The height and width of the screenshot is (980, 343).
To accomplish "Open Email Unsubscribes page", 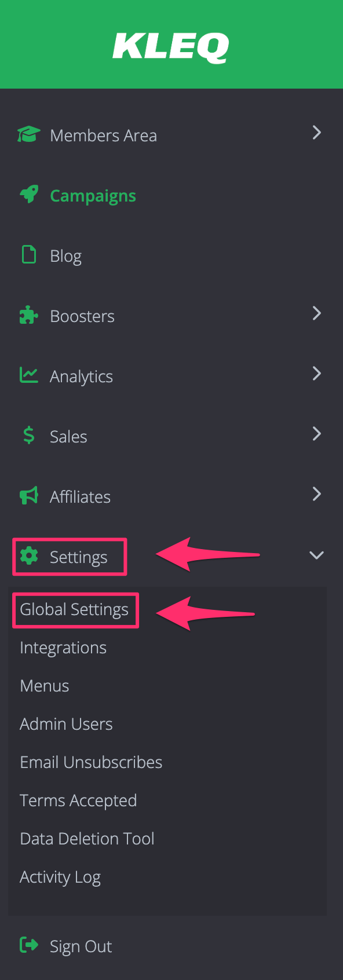I will point(91,762).
